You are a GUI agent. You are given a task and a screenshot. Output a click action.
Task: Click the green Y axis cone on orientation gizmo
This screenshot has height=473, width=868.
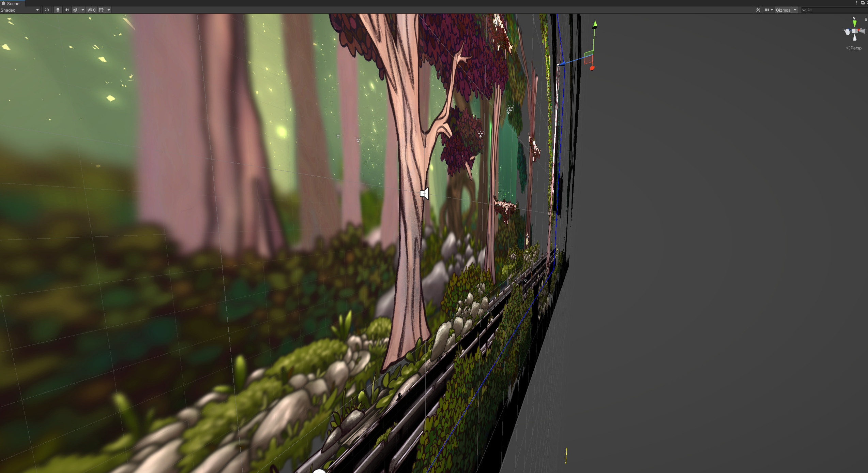click(x=854, y=23)
